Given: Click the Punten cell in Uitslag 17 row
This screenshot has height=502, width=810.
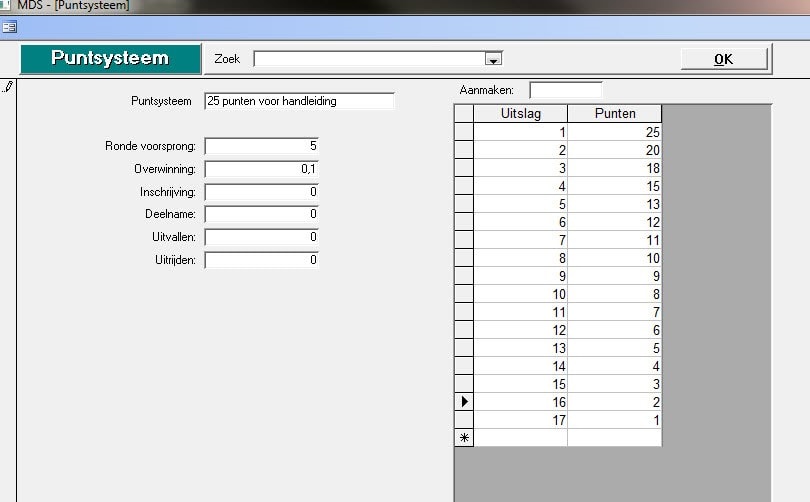Looking at the screenshot, I should (x=615, y=419).
